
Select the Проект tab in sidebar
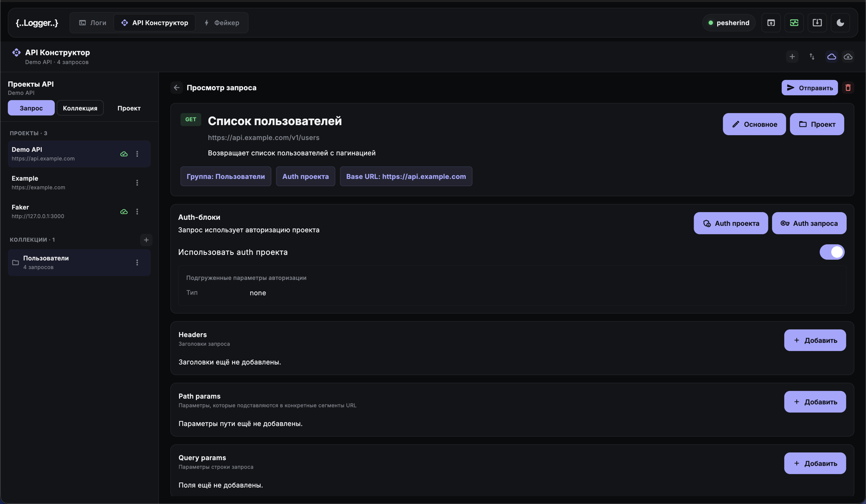[129, 108]
